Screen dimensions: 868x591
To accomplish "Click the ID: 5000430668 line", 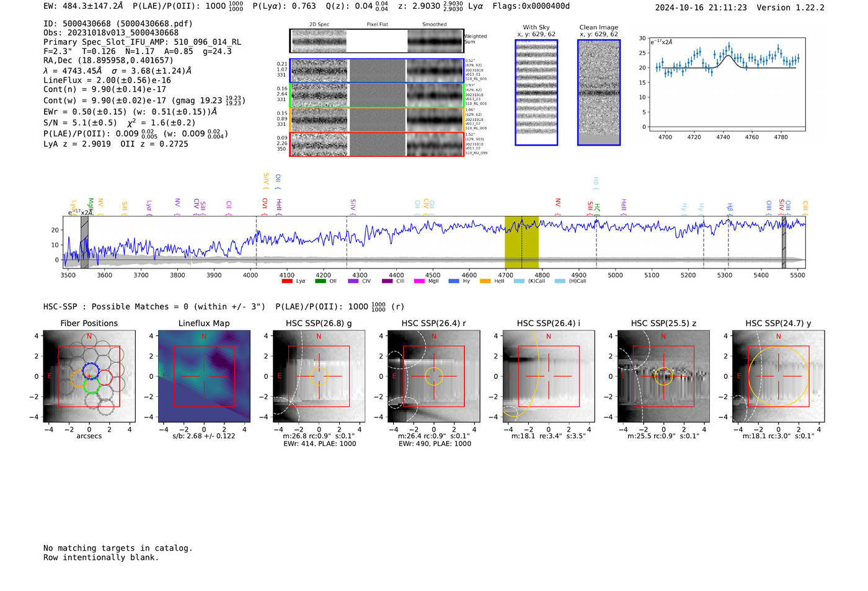I will click(118, 24).
